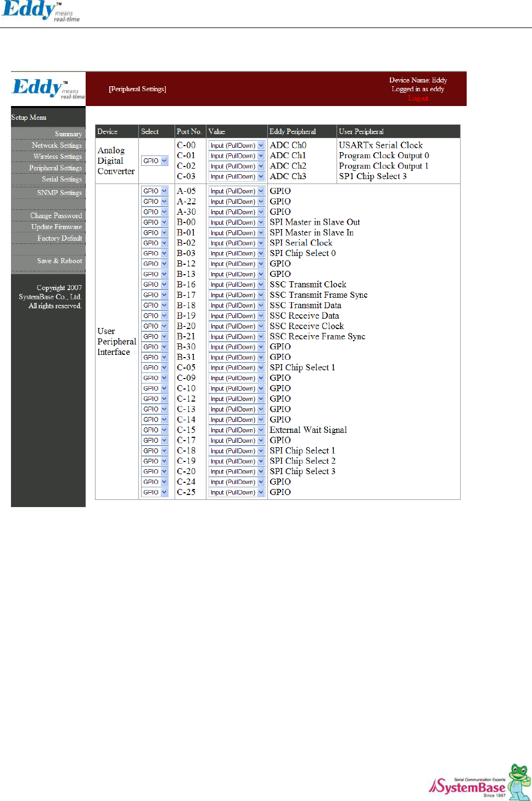Open GPIO select dropdown for port A-22
The height and width of the screenshot is (801, 532).
tap(155, 202)
